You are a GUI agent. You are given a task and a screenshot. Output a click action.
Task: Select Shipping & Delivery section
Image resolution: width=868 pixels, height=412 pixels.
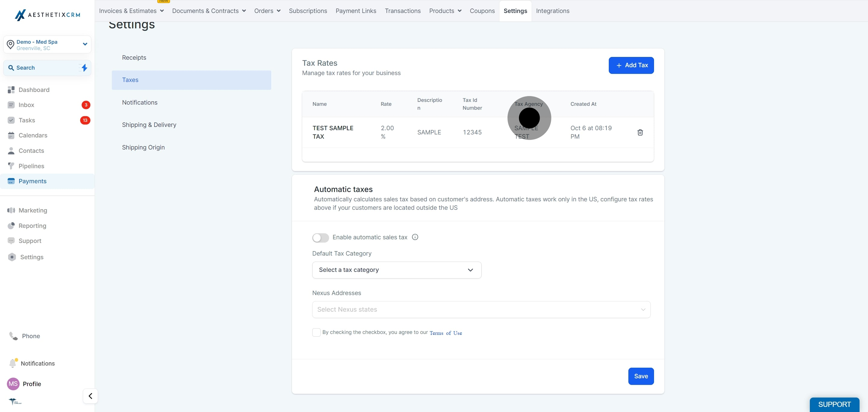click(191, 125)
